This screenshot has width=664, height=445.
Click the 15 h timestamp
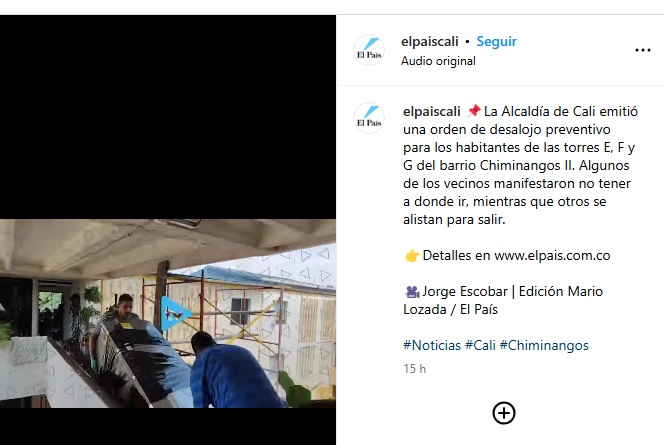[415, 369]
